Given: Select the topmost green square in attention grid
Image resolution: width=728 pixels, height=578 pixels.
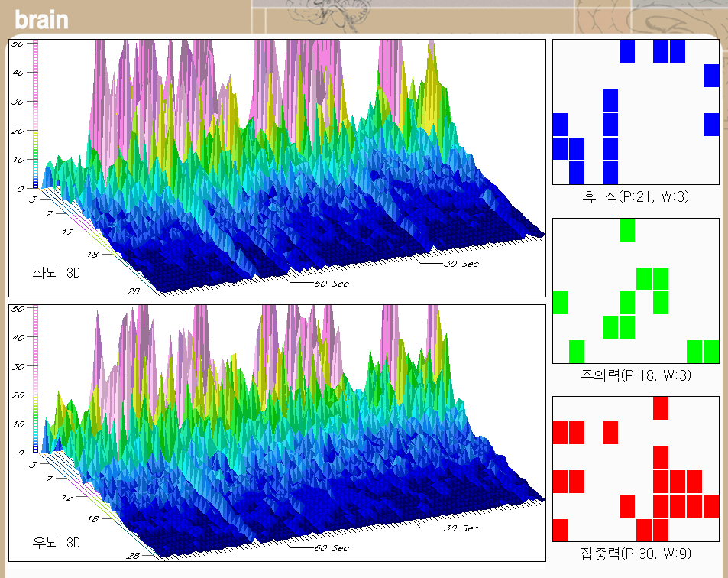Looking at the screenshot, I should tap(627, 230).
